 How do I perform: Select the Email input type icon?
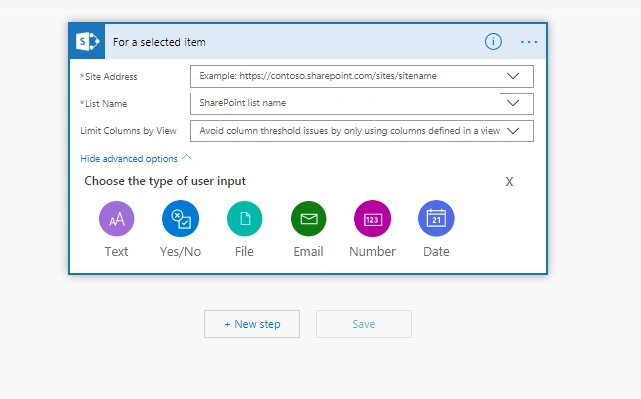(309, 219)
